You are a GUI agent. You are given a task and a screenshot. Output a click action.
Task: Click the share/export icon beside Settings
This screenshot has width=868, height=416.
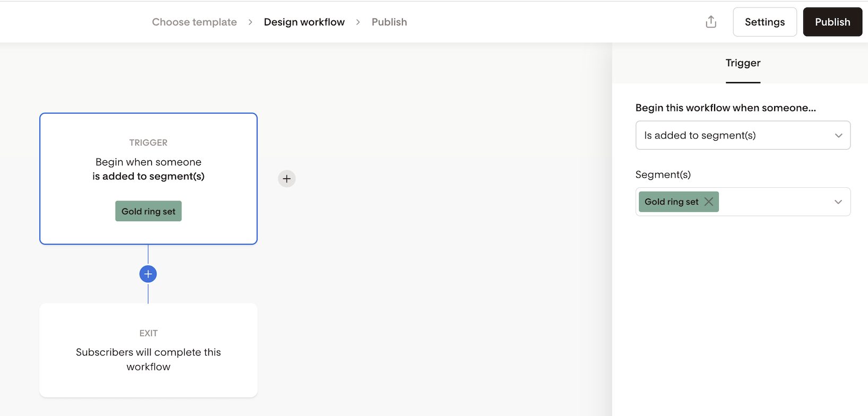[x=711, y=22]
